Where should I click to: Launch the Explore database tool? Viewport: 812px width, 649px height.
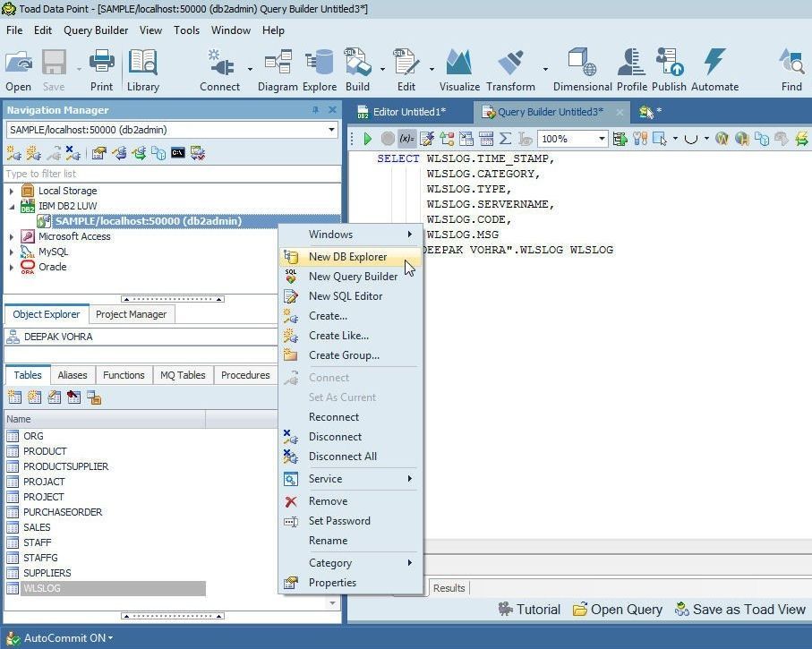320,70
